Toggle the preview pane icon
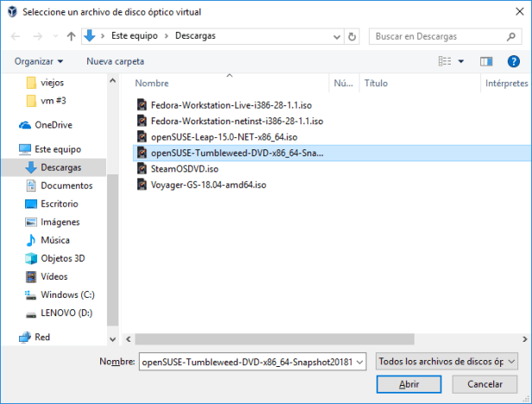 click(485, 61)
